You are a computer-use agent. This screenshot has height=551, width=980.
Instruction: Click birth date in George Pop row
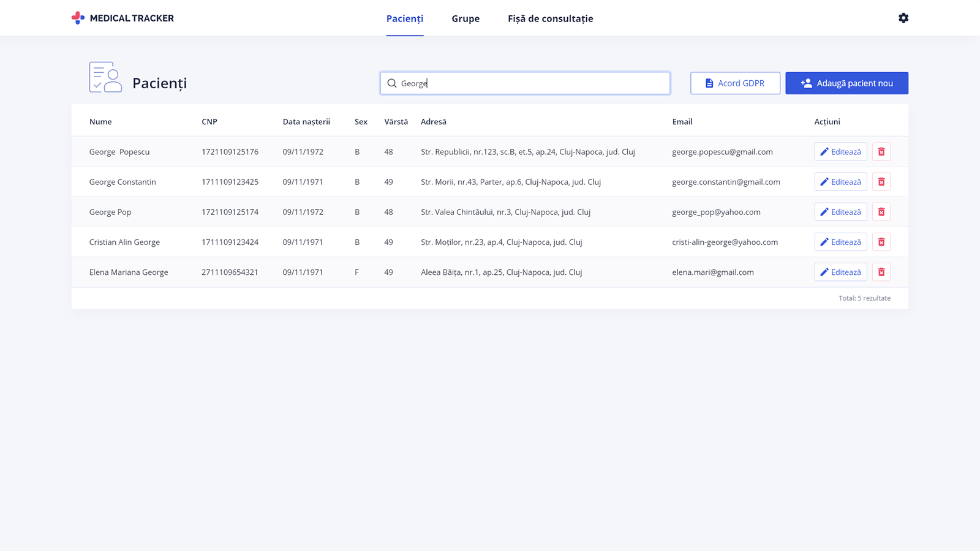tap(303, 212)
